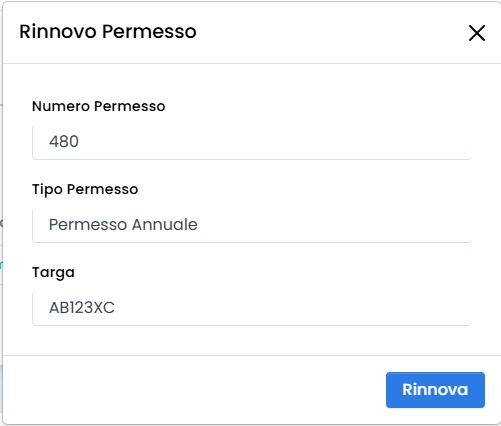Confirm renewal with Rinnova

435,390
